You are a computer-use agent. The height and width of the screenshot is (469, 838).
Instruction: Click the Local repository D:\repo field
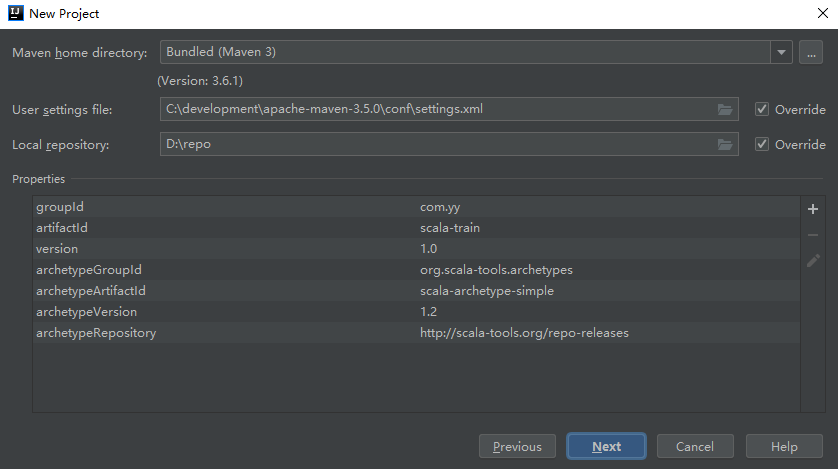[x=435, y=145]
